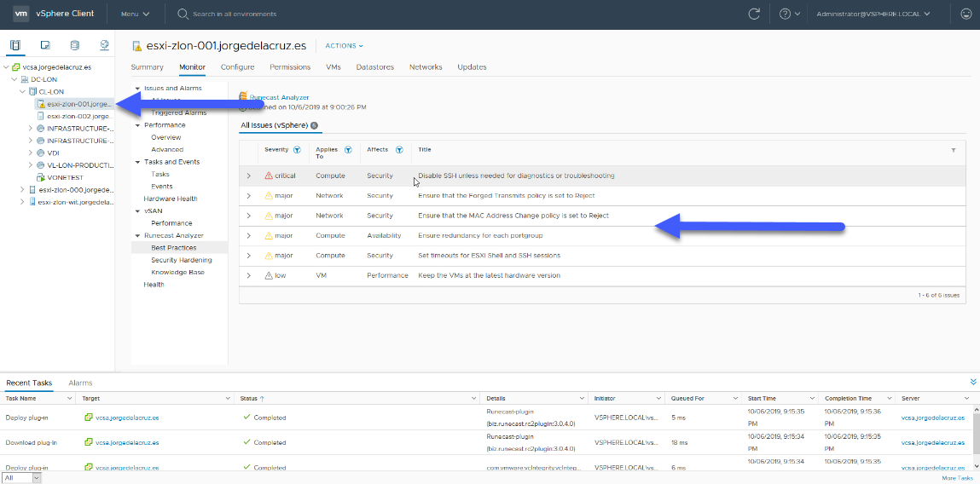The image size is (980, 484).
Task: Open the Administrator@VSPHERE.LOCAL user menu
Action: coord(873,14)
